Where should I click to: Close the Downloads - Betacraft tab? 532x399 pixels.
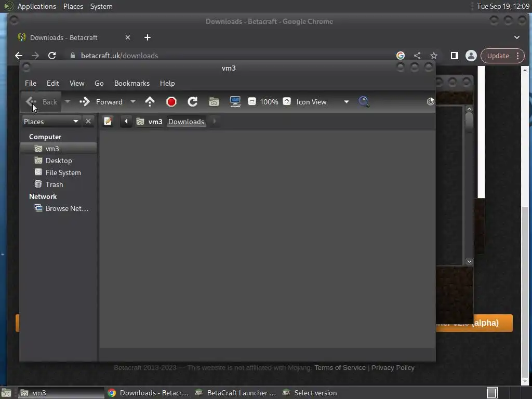[x=128, y=37]
